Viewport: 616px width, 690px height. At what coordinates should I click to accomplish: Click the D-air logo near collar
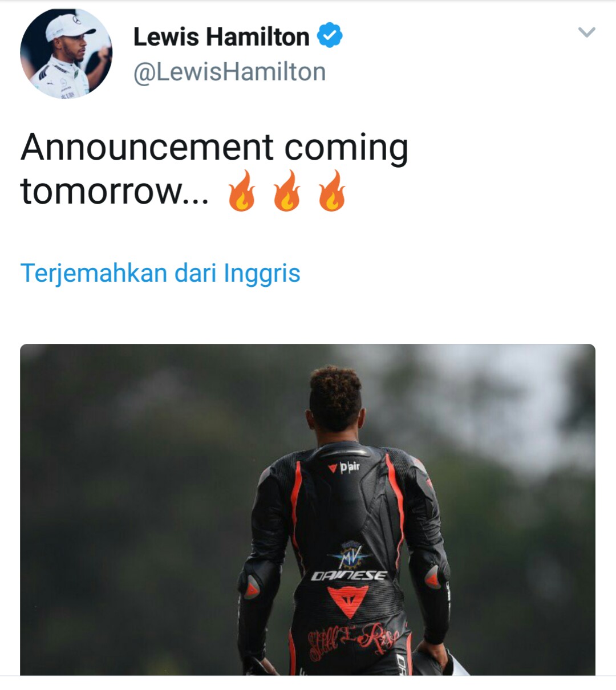click(344, 467)
